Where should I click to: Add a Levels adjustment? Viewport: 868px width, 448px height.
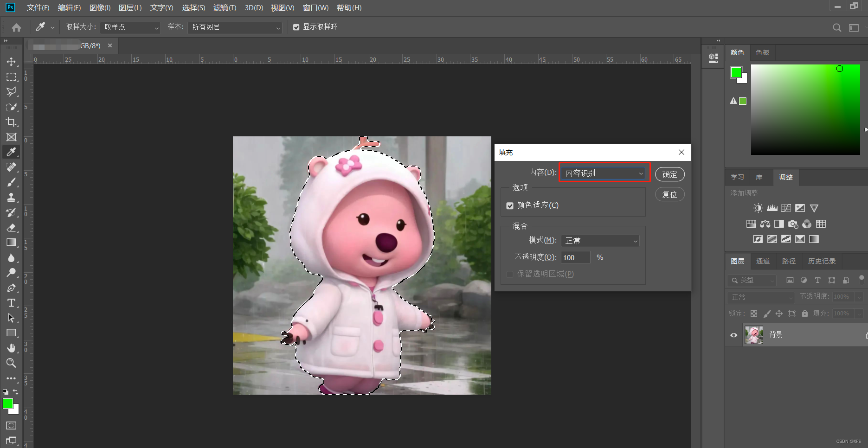pyautogui.click(x=772, y=208)
